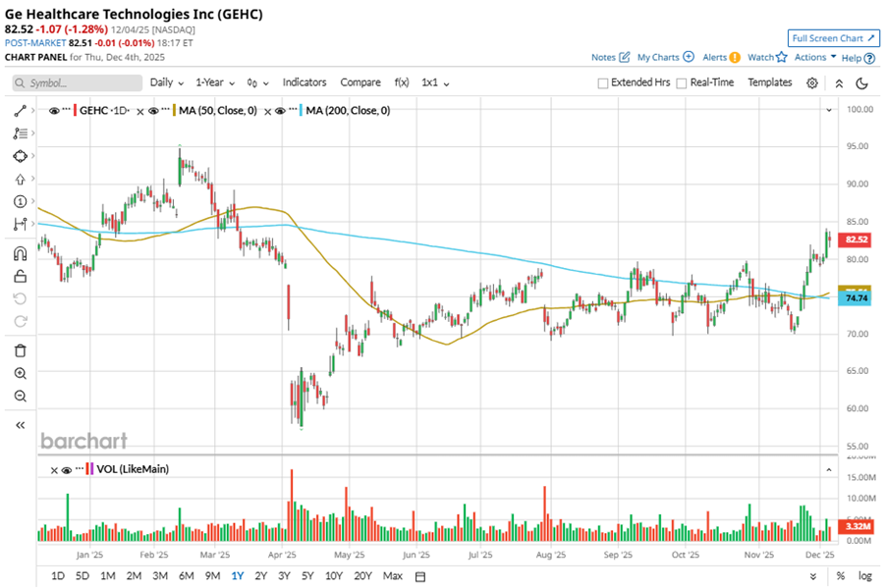Select the 6M range tab

coord(186,576)
